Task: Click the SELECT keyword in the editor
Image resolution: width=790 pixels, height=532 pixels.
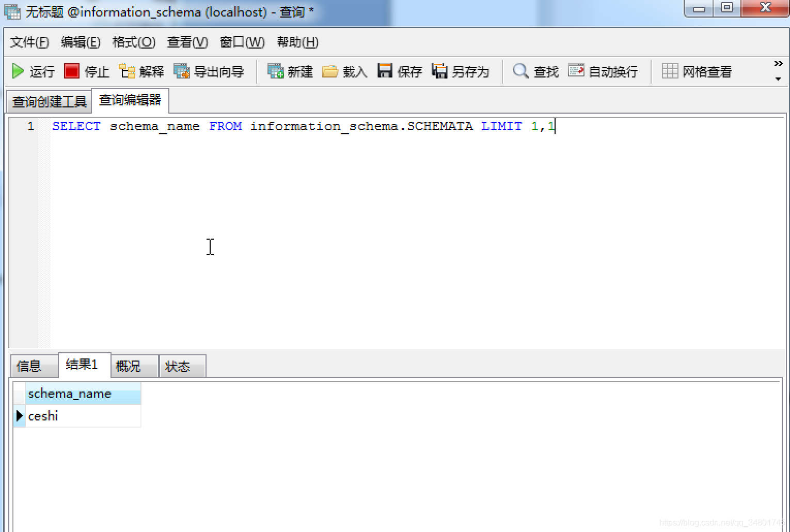Action: pyautogui.click(x=76, y=126)
